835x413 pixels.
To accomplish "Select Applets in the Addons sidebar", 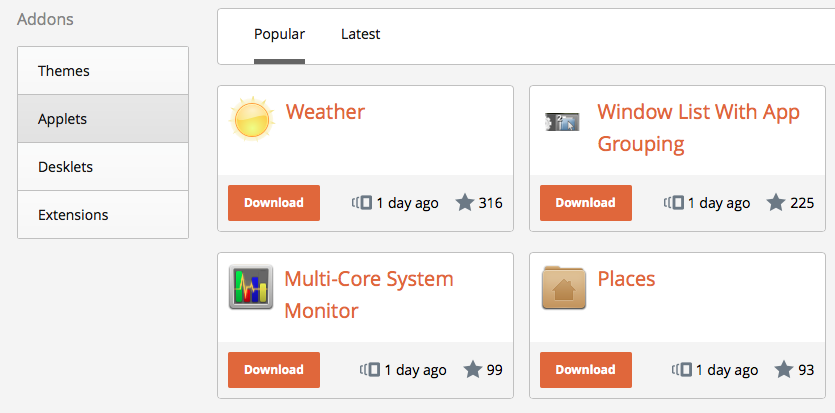I will tap(103, 119).
